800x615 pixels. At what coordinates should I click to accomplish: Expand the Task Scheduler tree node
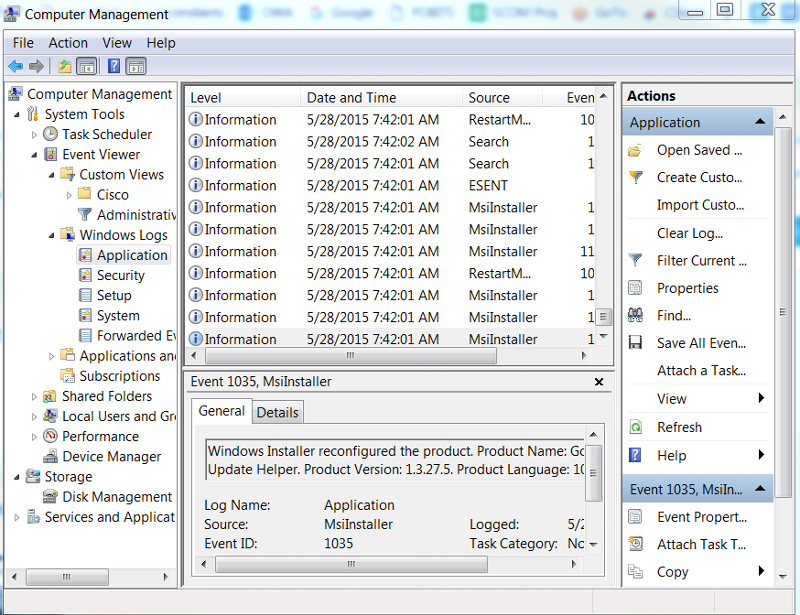click(x=34, y=135)
